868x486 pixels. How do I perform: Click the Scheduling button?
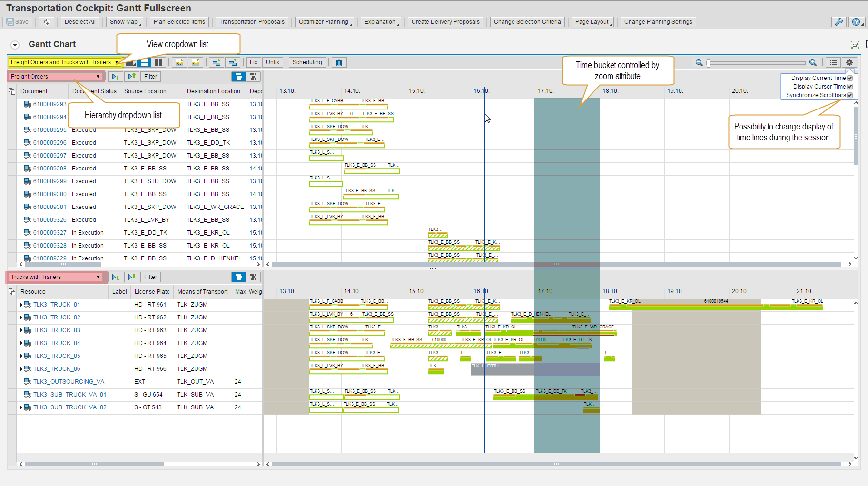tap(307, 62)
